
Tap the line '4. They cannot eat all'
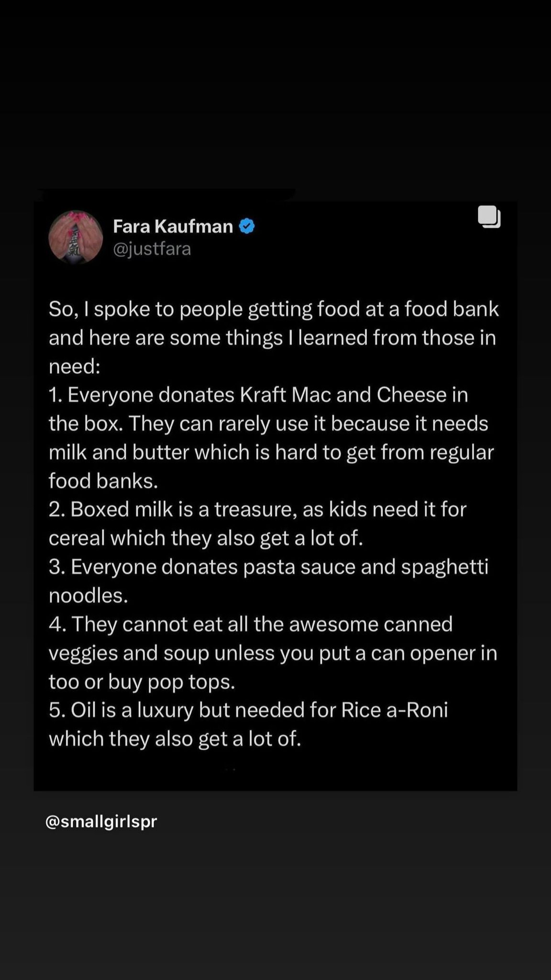coord(251,624)
